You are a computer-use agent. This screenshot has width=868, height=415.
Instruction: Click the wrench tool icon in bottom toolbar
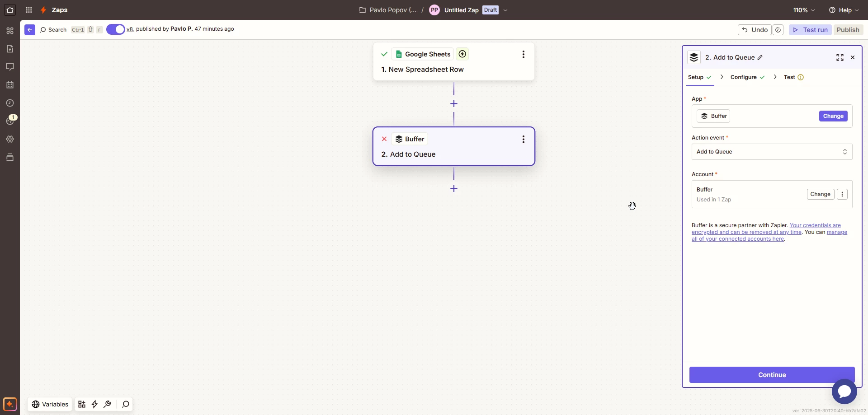pos(108,404)
